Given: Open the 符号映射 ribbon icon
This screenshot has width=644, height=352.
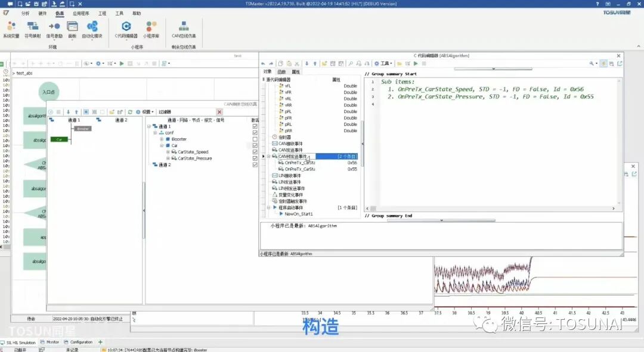Looking at the screenshot, I should tap(32, 30).
